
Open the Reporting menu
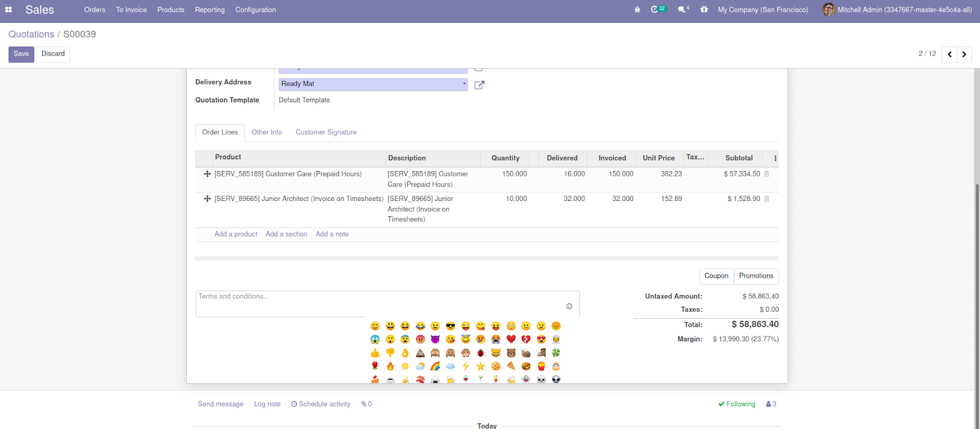(x=209, y=10)
